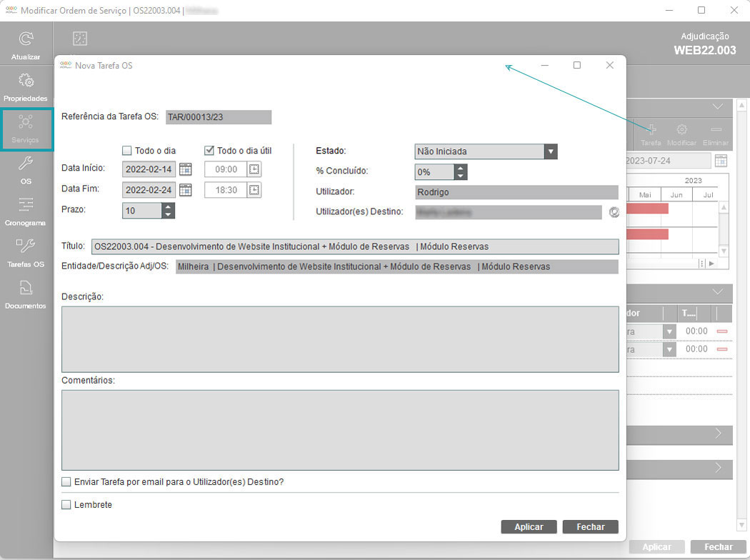750x560 pixels.
Task: Enable Enviar Tarefa por email checkbox
Action: click(x=66, y=482)
